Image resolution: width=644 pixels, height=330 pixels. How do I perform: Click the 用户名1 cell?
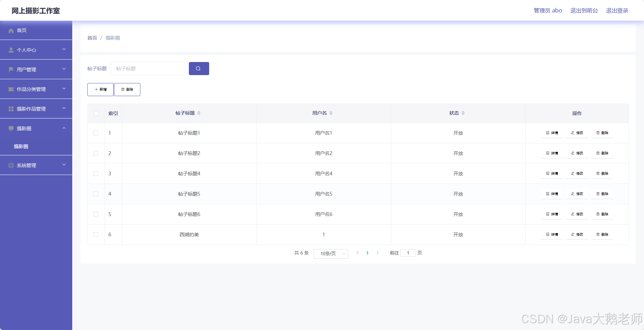[x=324, y=133]
